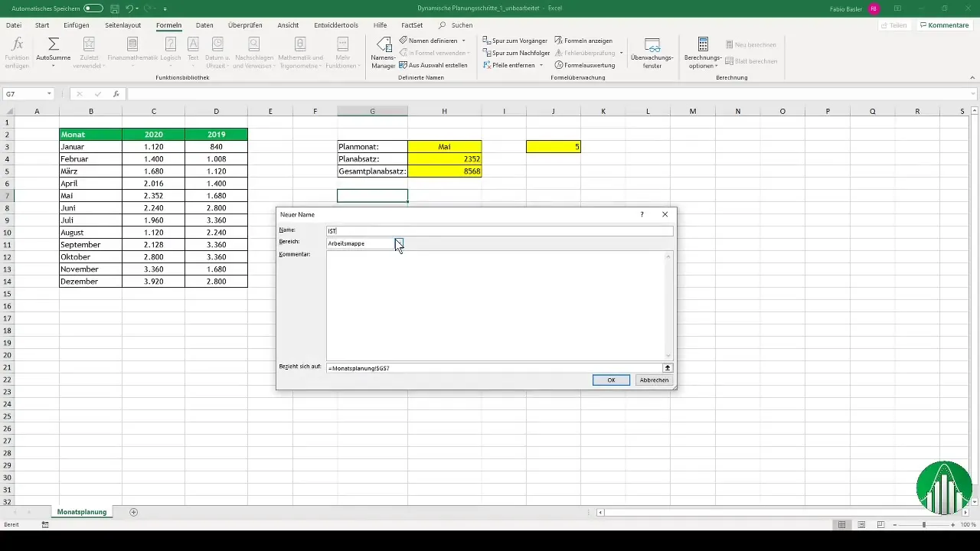Click Formelauswertung
The height and width of the screenshot is (551, 980).
tap(584, 66)
